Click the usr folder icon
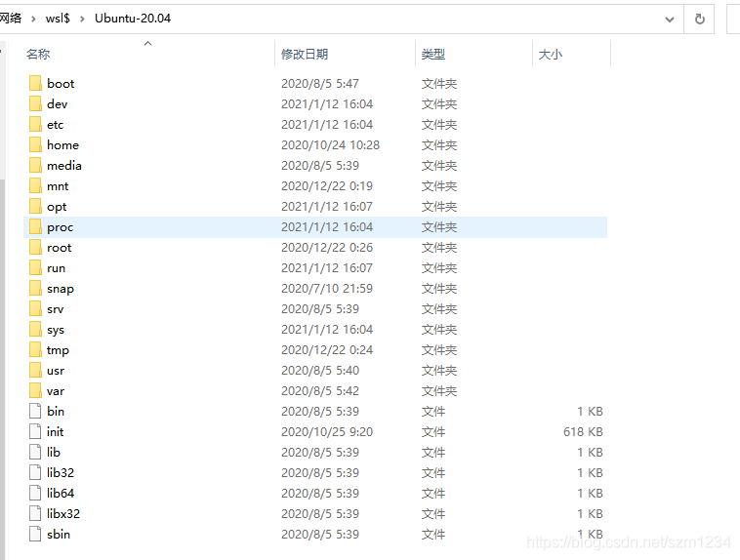 35,371
